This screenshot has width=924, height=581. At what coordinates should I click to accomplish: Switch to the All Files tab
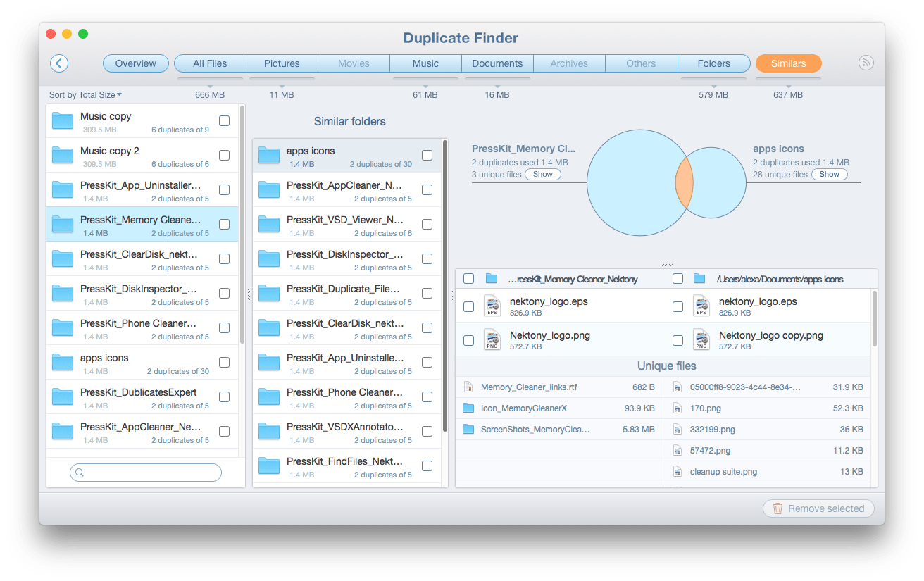[210, 63]
